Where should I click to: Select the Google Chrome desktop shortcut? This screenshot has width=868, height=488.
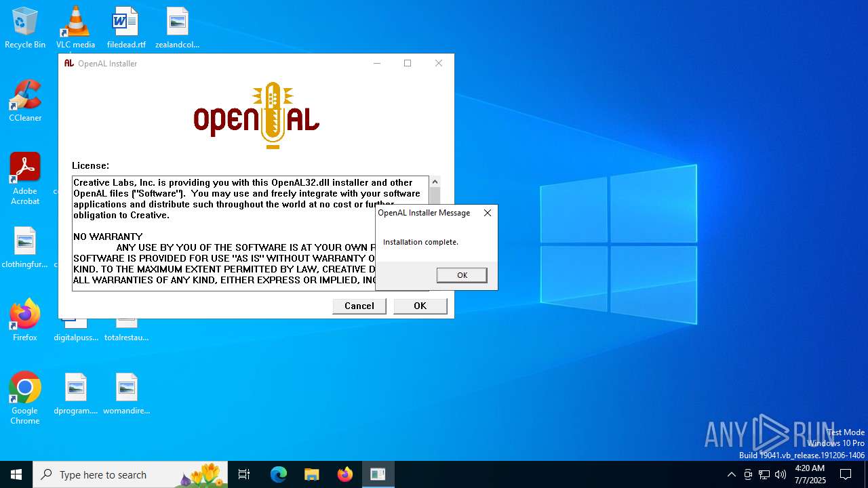tap(25, 398)
